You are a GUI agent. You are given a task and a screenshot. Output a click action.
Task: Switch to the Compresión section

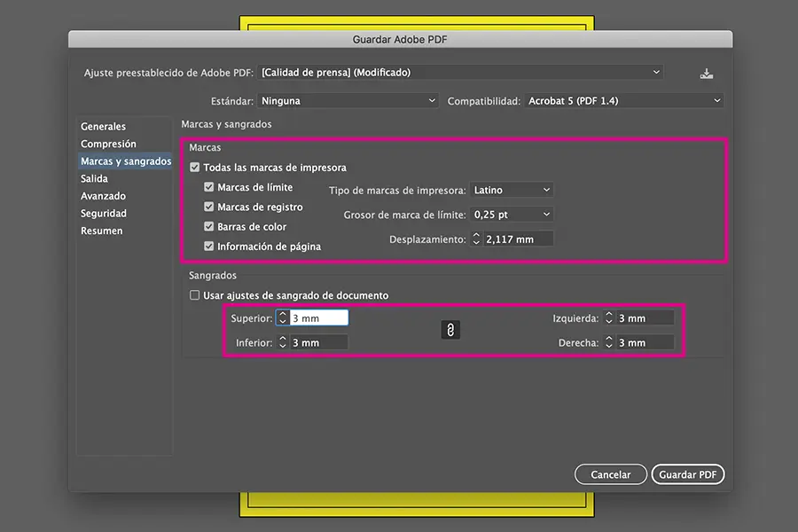click(x=108, y=144)
